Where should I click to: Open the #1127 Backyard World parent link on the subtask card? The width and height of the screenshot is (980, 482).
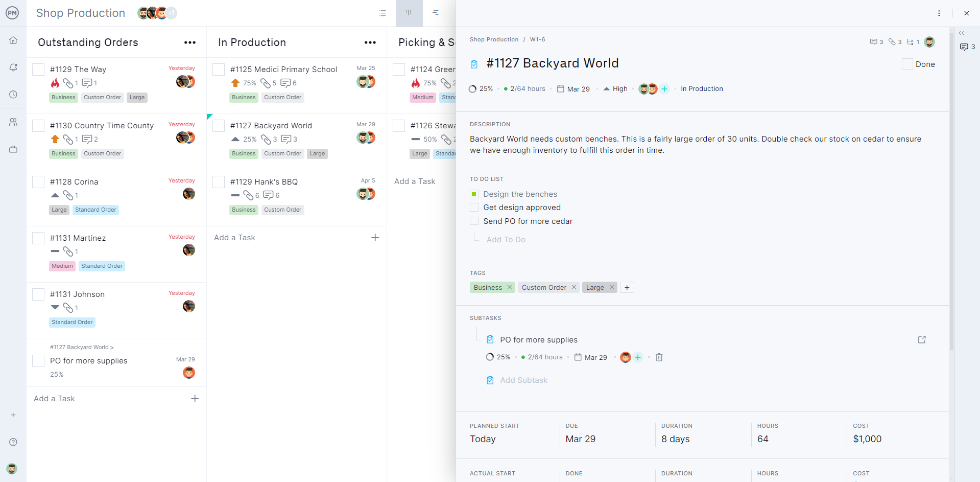82,347
